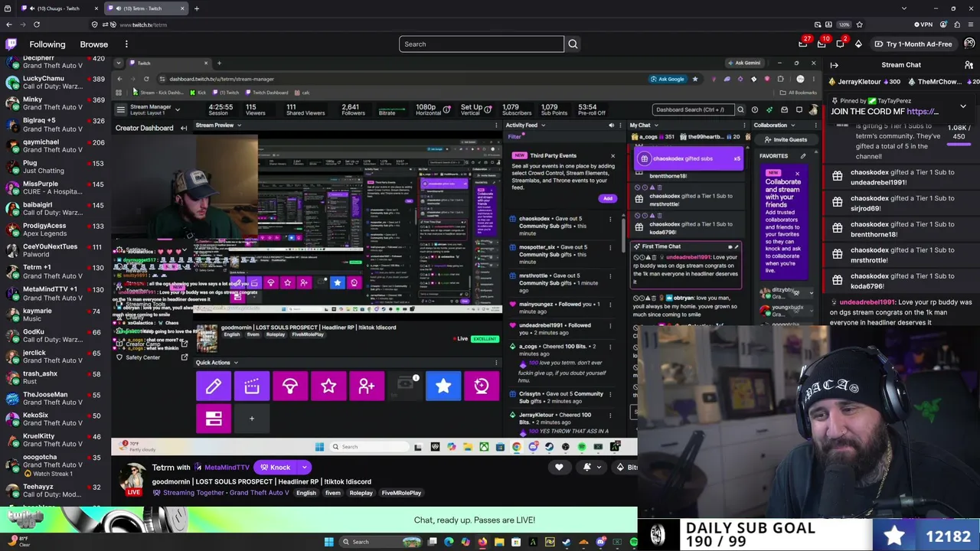This screenshot has width=980, height=551.
Task: Open the dashboard hamburger menu
Action: coord(120,109)
